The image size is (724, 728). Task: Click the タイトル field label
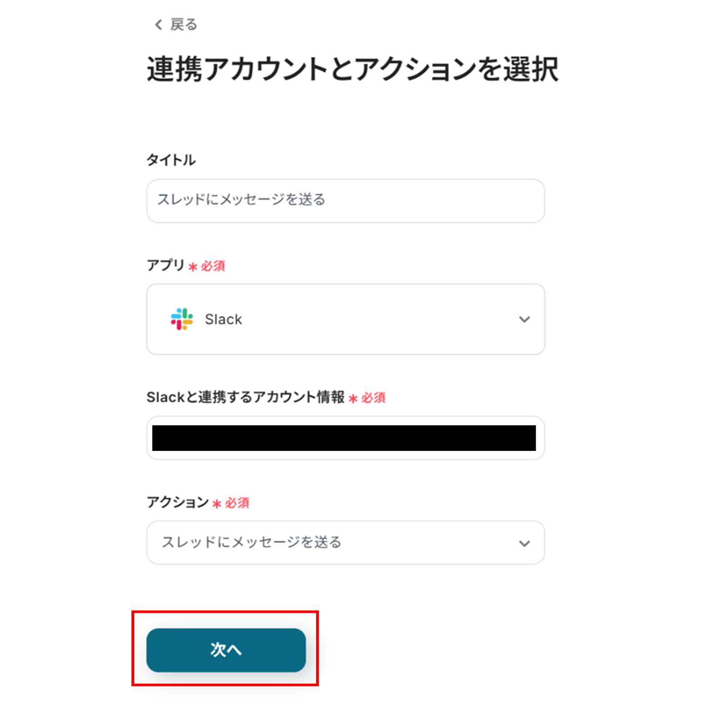click(171, 160)
